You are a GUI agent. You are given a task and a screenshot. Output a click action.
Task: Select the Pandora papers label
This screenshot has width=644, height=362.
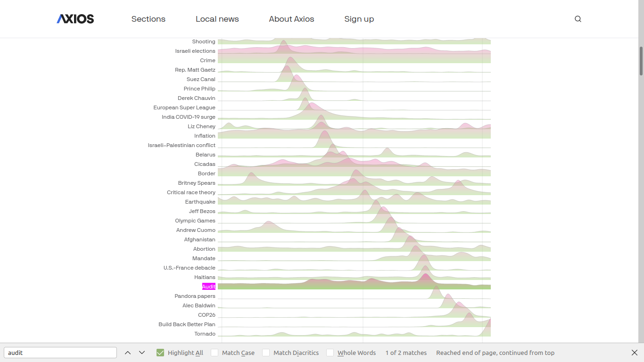pyautogui.click(x=195, y=296)
